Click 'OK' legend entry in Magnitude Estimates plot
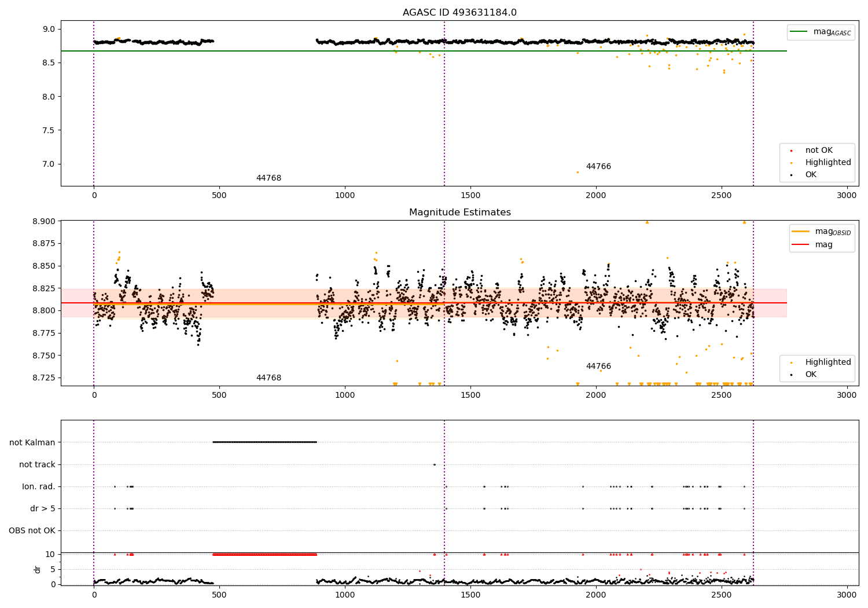868x608 pixels. [x=811, y=375]
